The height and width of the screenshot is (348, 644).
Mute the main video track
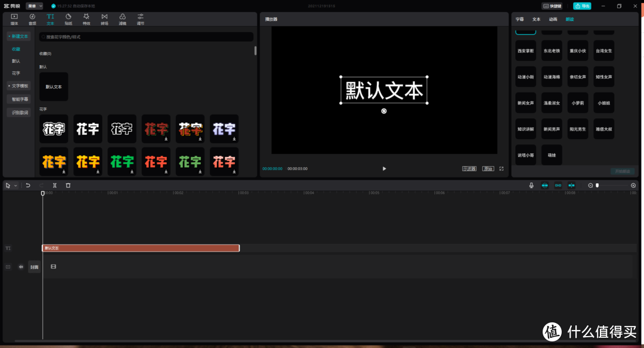21,267
